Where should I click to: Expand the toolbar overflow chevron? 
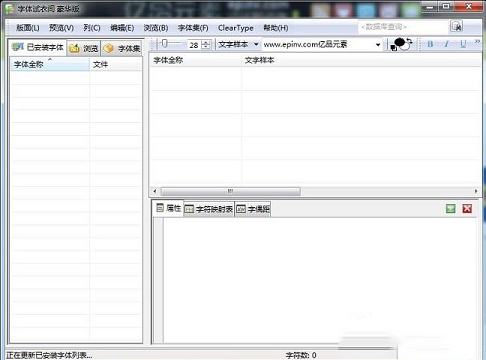[477, 43]
